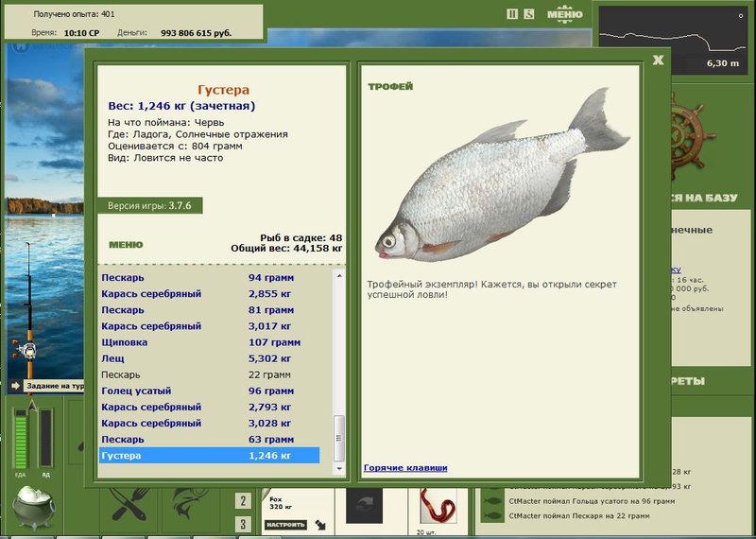Select Пескарь 63 грамм in fish list
Image resolution: width=756 pixels, height=539 pixels.
point(209,440)
